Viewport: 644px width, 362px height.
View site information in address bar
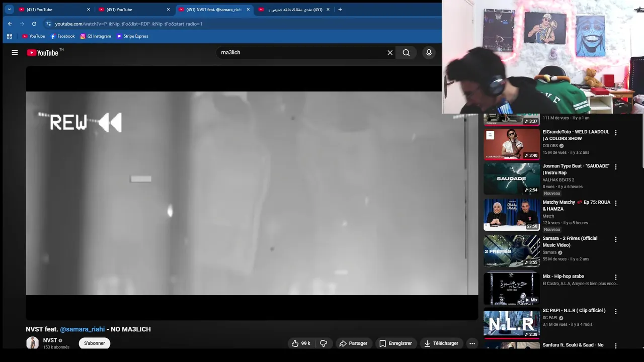click(x=48, y=24)
